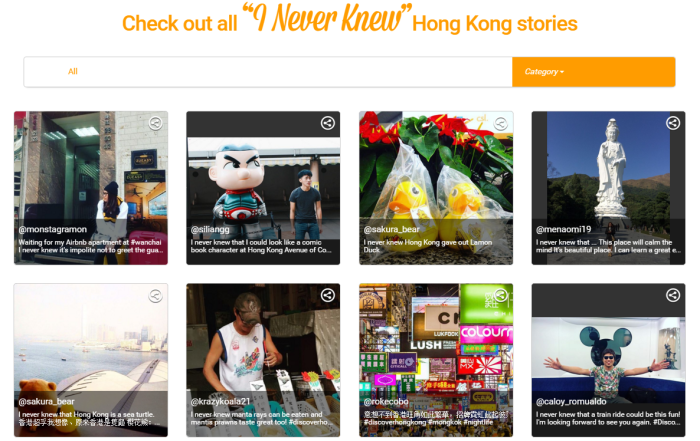Image resolution: width=700 pixels, height=441 pixels.
Task: Share the @krazykoala21 manta rays post
Action: (328, 295)
